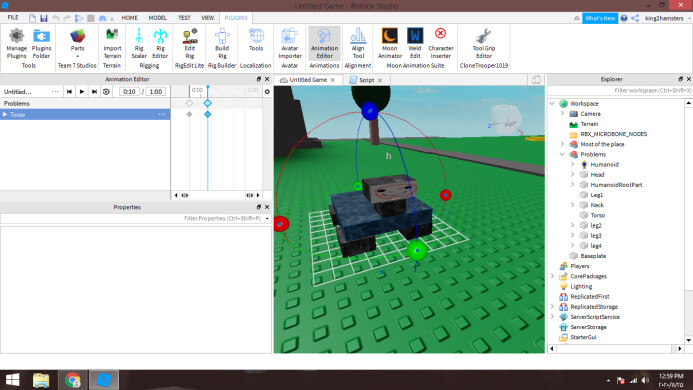Open Import Terrain plugin

(112, 43)
